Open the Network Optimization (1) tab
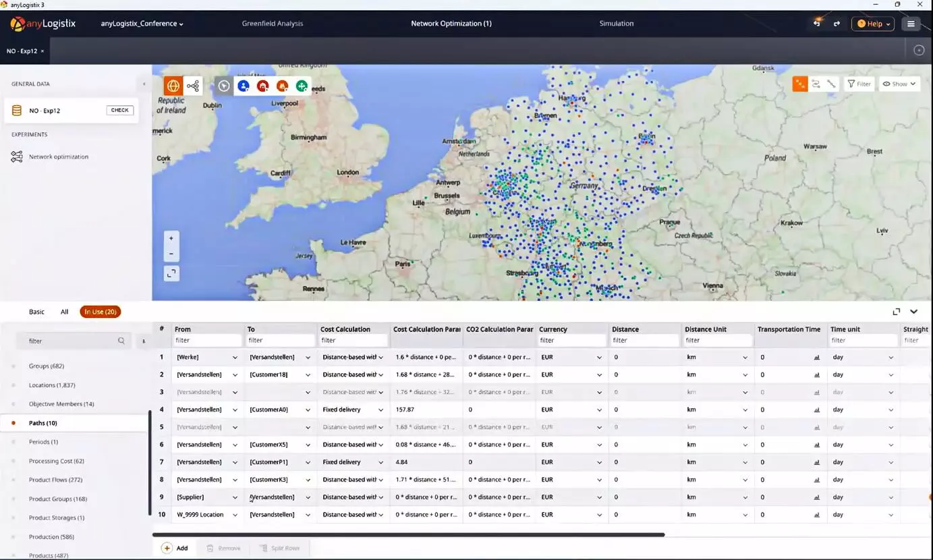933x560 pixels. [x=451, y=24]
